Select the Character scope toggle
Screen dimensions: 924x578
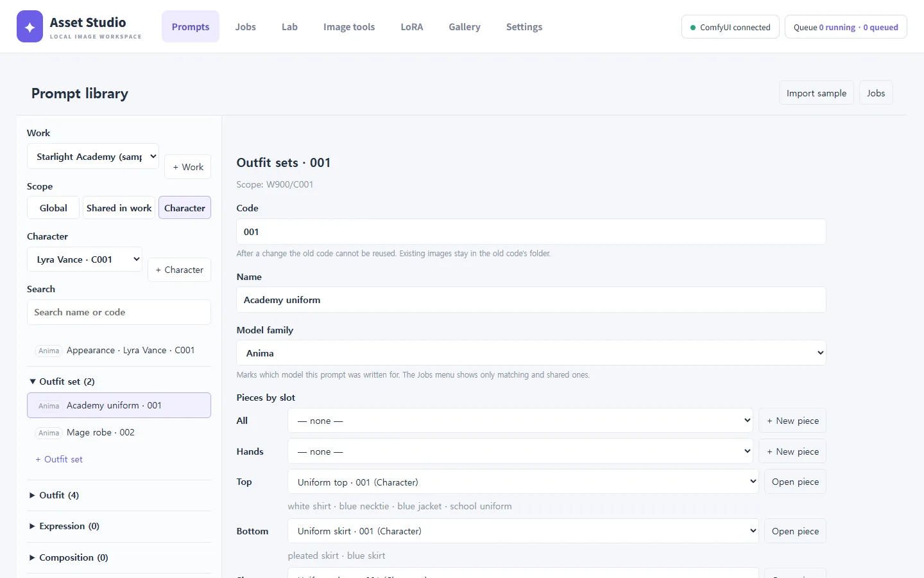185,208
